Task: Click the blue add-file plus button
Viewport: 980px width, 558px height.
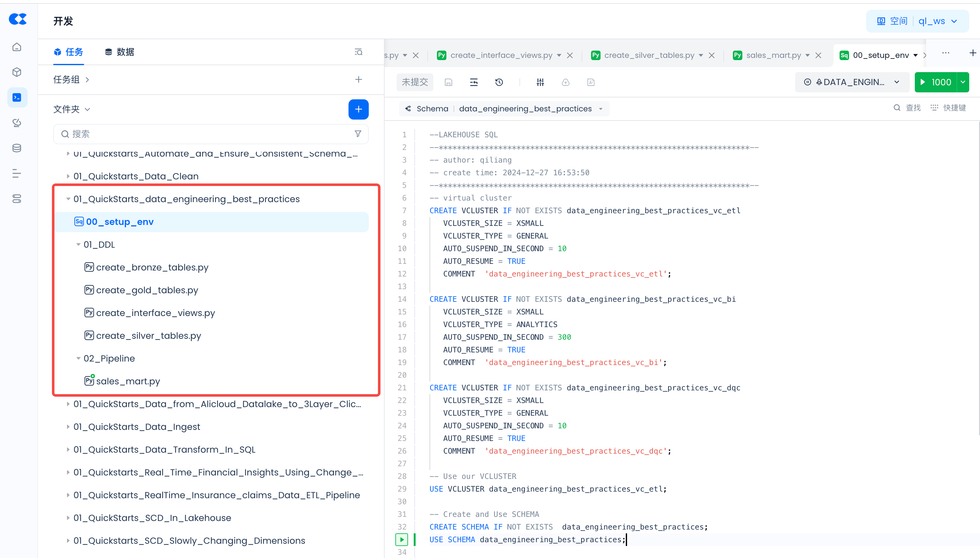Action: pos(358,109)
